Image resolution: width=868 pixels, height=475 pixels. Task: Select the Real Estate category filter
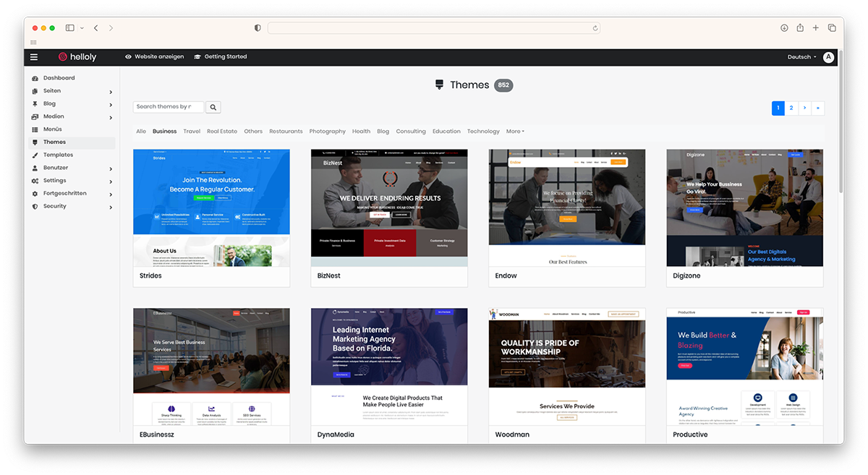222,132
